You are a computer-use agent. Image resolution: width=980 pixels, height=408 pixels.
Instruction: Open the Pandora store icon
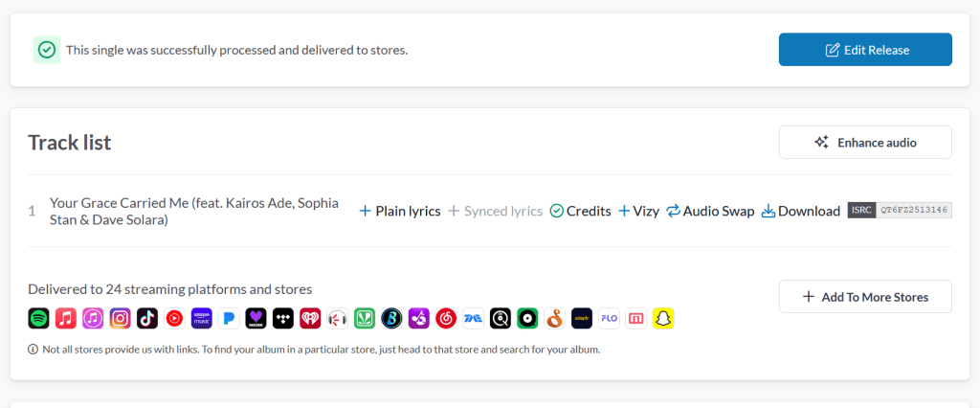point(228,318)
